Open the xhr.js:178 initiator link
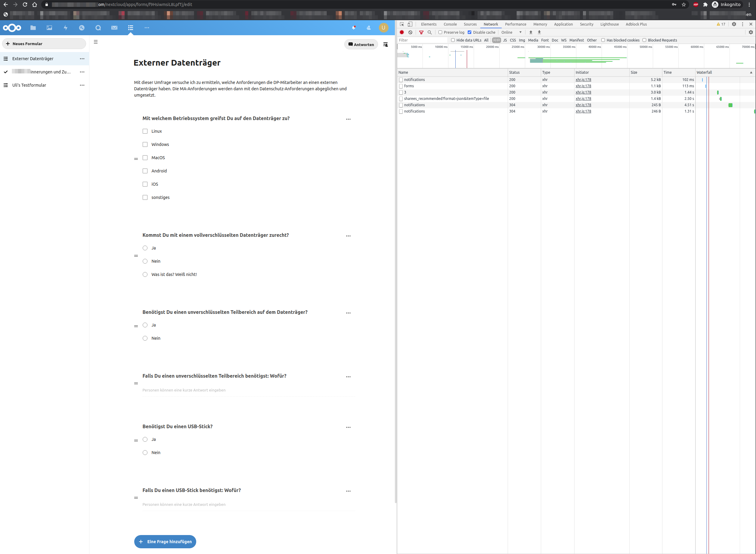The height and width of the screenshot is (554, 756). 584,79
